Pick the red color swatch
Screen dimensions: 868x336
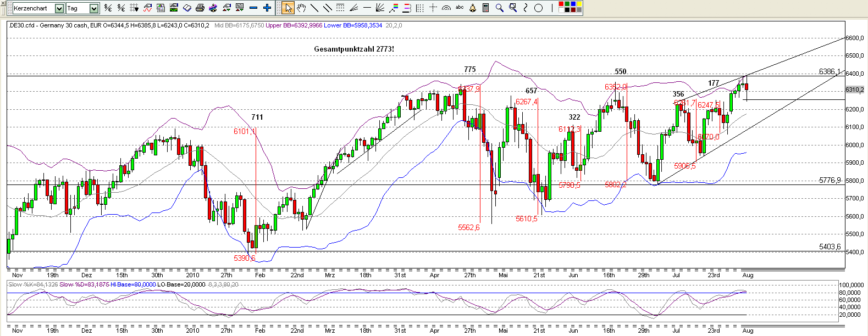click(x=561, y=4)
